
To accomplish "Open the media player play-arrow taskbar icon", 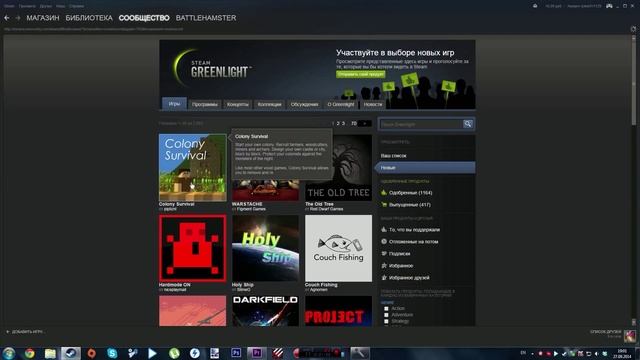I will (152, 353).
